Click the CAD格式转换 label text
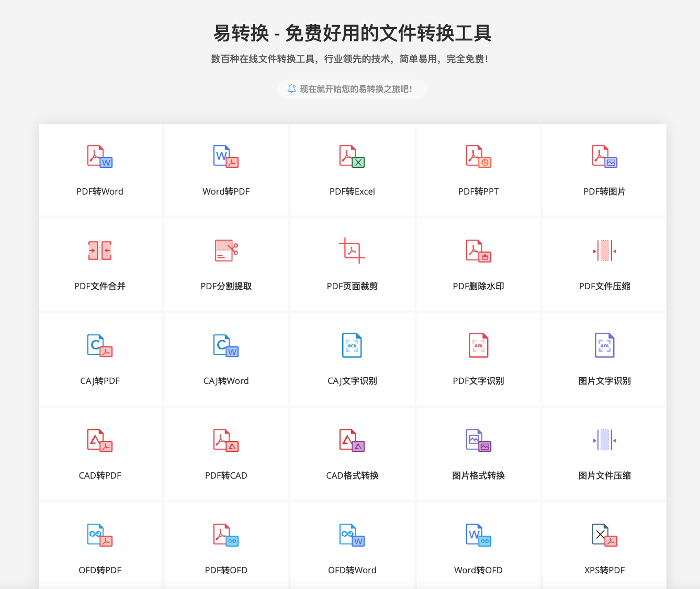The width and height of the screenshot is (700, 589). [x=352, y=475]
